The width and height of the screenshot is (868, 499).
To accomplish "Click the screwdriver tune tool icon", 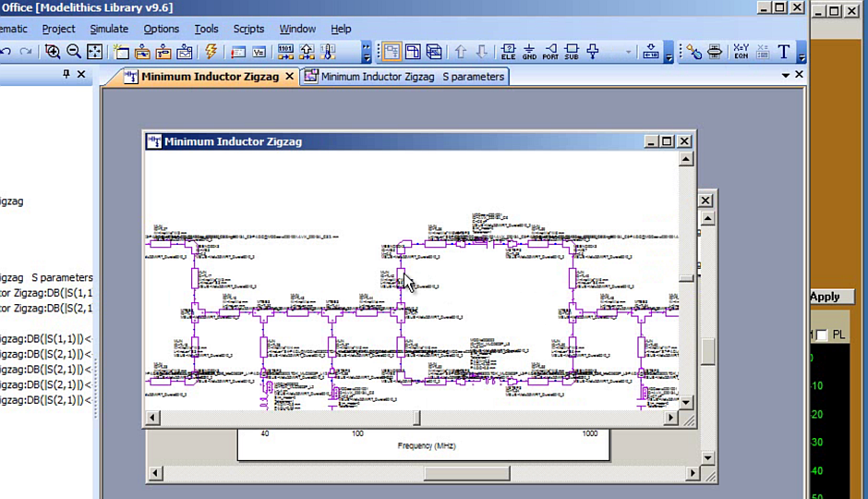I will [693, 52].
